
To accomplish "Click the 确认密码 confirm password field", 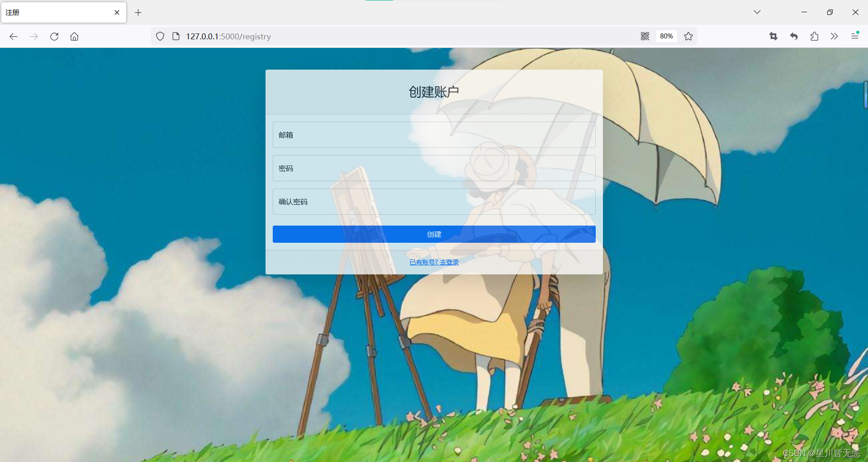I will pos(434,202).
